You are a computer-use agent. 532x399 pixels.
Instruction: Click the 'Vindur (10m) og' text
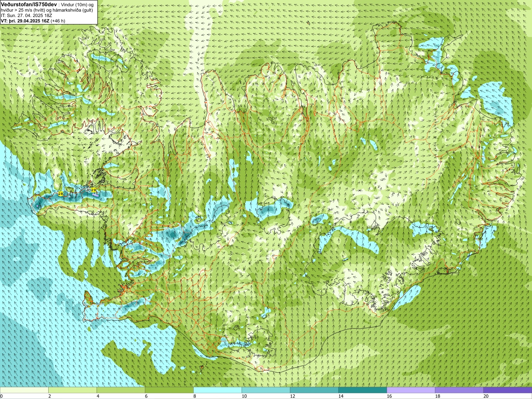coord(77,4)
